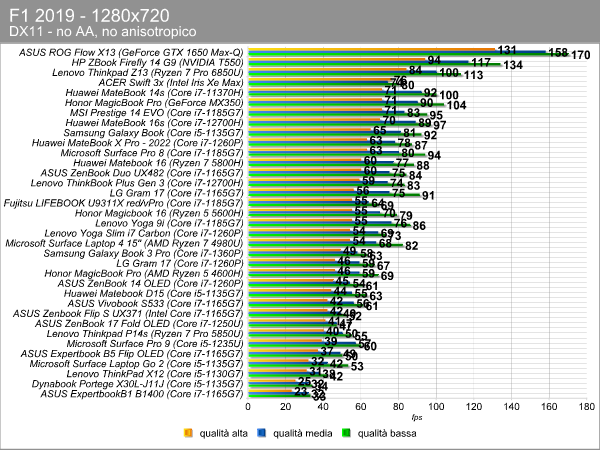Viewport: 600px width, 450px height.
Task: Select the Lenovo Yoga 9i label
Action: click(x=169, y=223)
